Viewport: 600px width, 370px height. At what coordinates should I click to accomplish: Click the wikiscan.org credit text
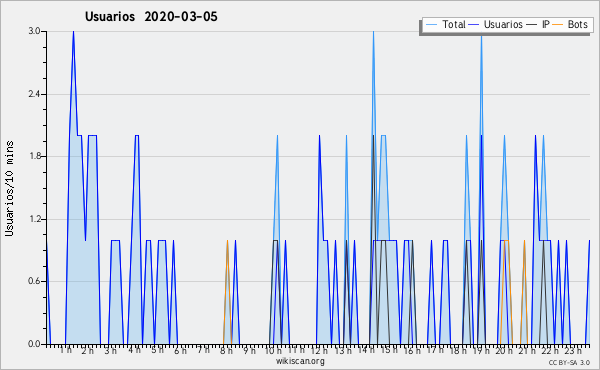(x=300, y=361)
